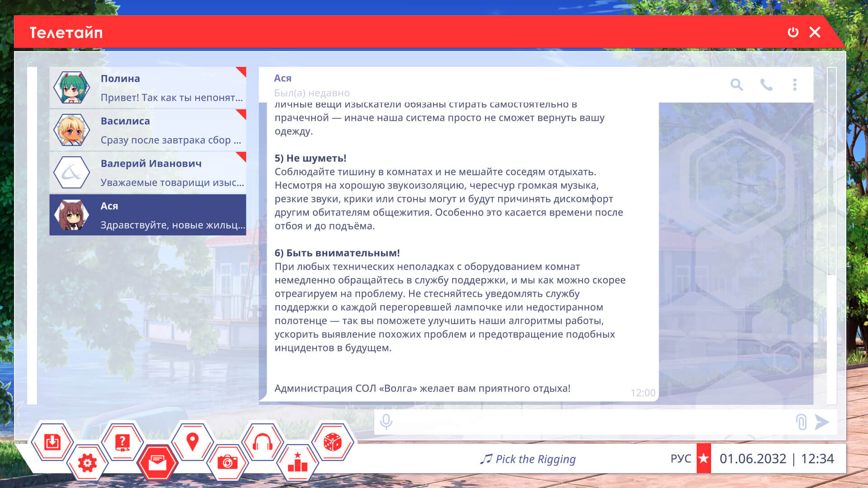Open the headphones music icon
This screenshot has height=488, width=868.
tap(262, 441)
